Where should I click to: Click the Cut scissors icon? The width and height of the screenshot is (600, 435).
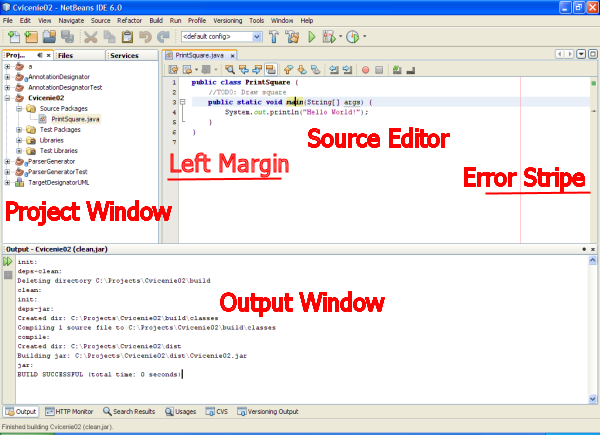click(x=91, y=37)
